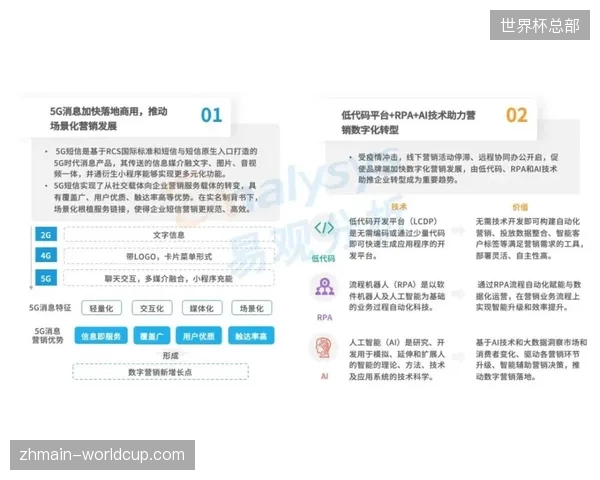Select the 媒体化 feature box
Image resolution: width=600 pixels, height=480 pixels.
click(x=202, y=308)
